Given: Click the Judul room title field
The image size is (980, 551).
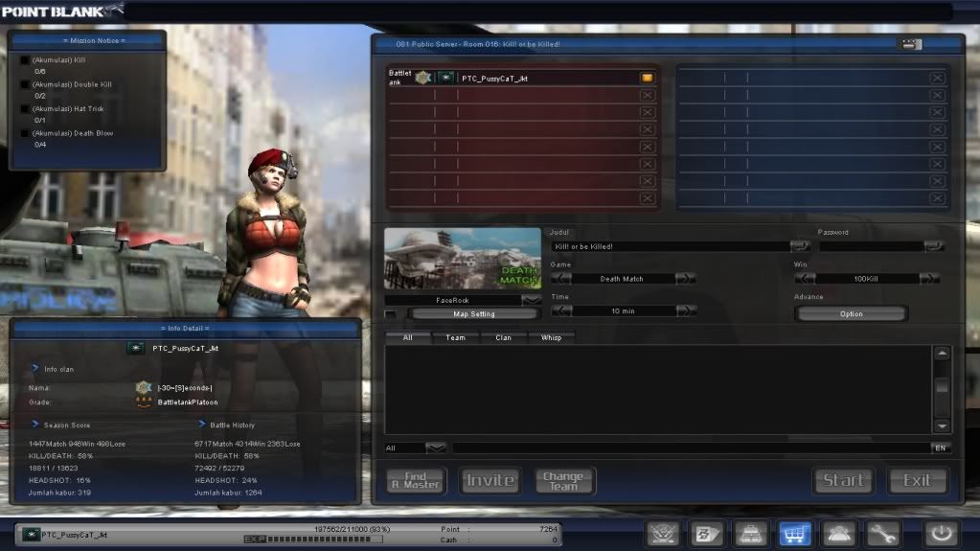Looking at the screenshot, I should click(x=671, y=246).
